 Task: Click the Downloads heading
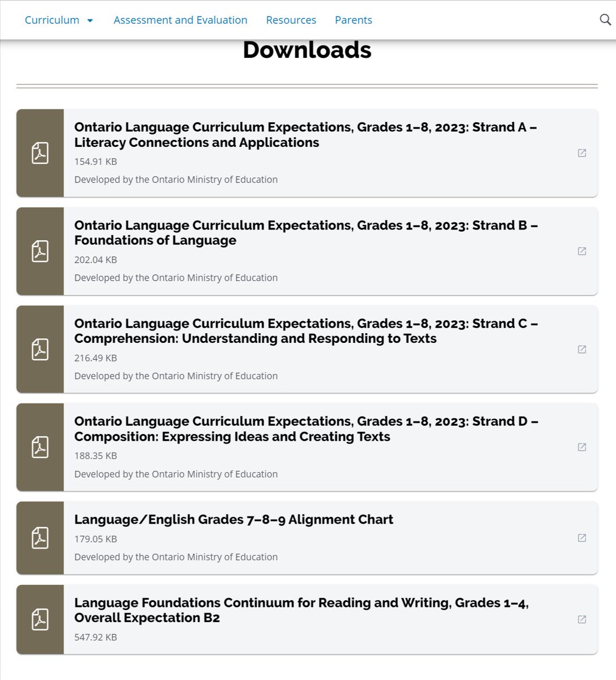tap(307, 50)
